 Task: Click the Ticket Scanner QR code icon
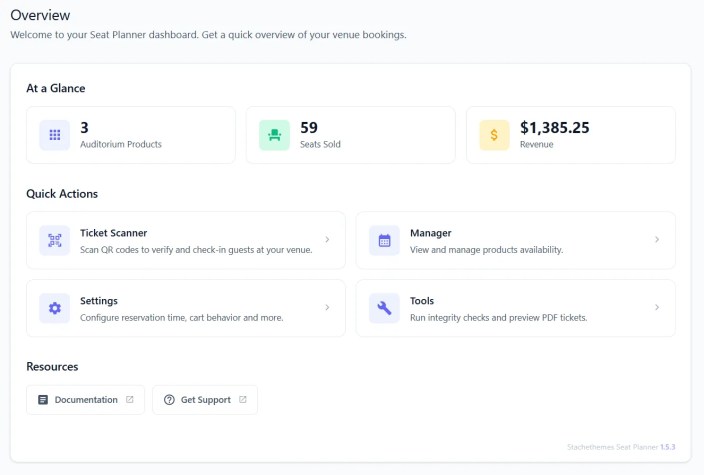(54, 240)
